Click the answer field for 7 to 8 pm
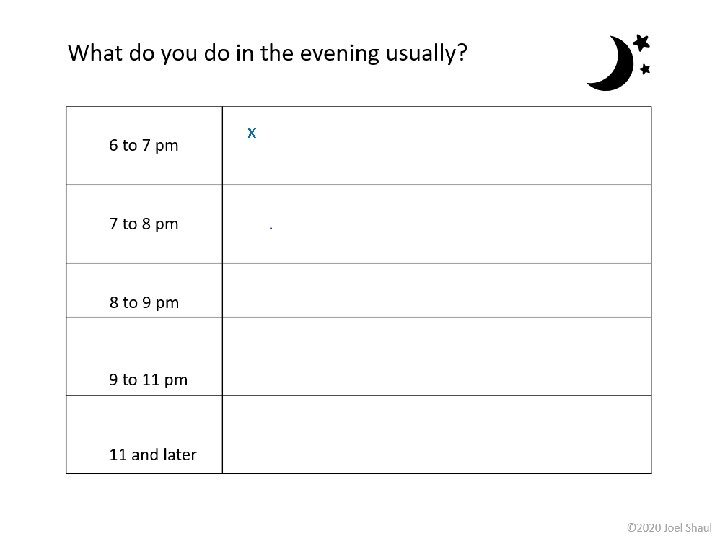This screenshot has width=720, height=540. point(437,224)
